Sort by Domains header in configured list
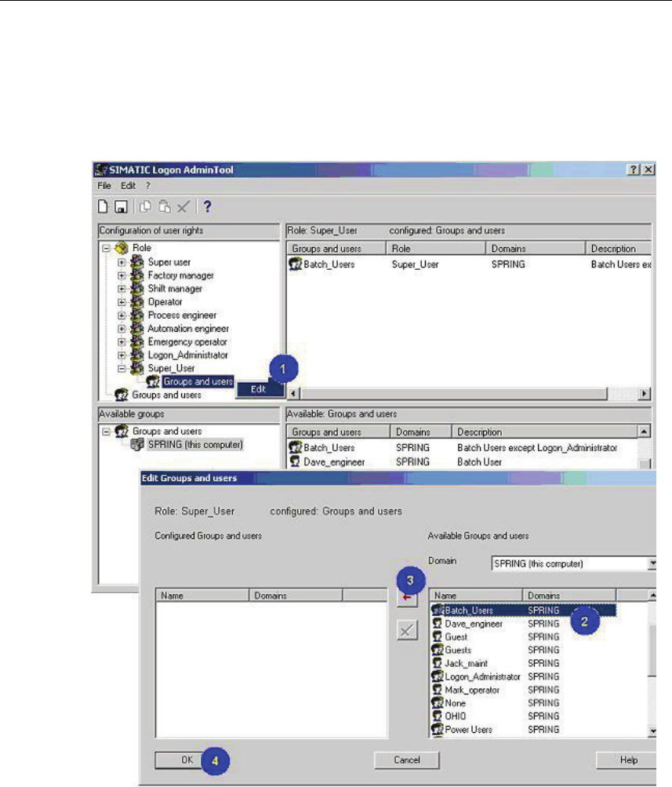Screen dimensions: 672x787 [x=535, y=249]
